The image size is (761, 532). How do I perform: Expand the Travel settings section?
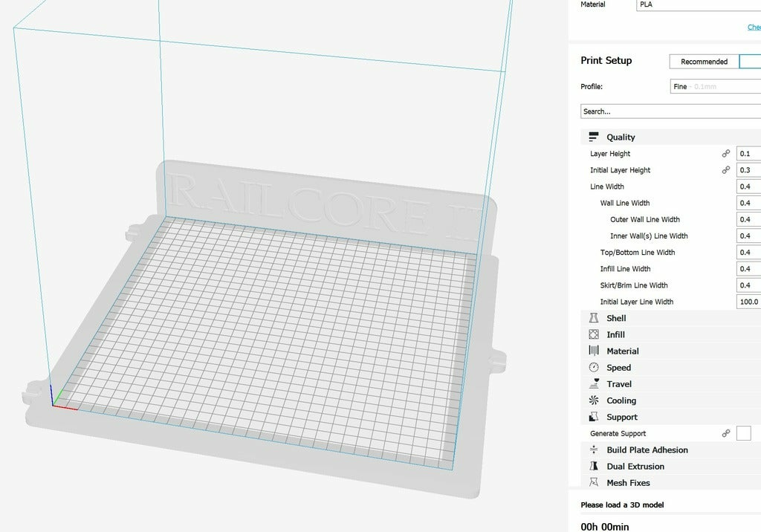click(x=671, y=384)
